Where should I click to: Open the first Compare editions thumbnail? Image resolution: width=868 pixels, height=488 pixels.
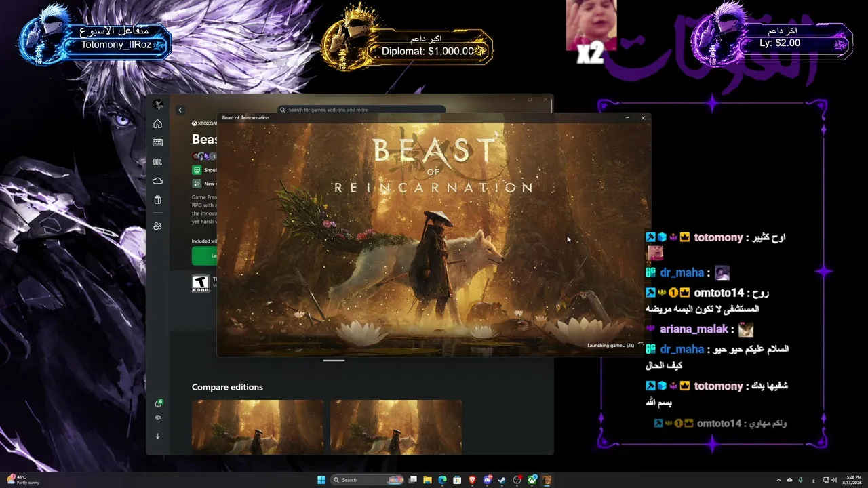[258, 427]
